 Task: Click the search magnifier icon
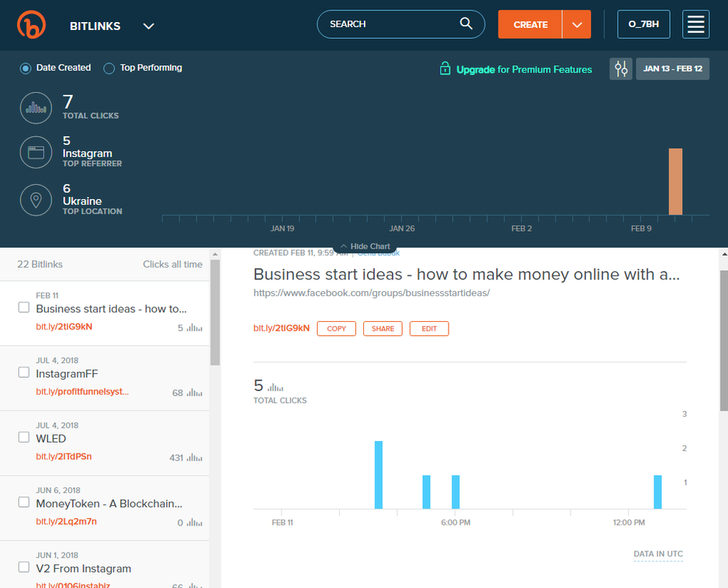466,24
